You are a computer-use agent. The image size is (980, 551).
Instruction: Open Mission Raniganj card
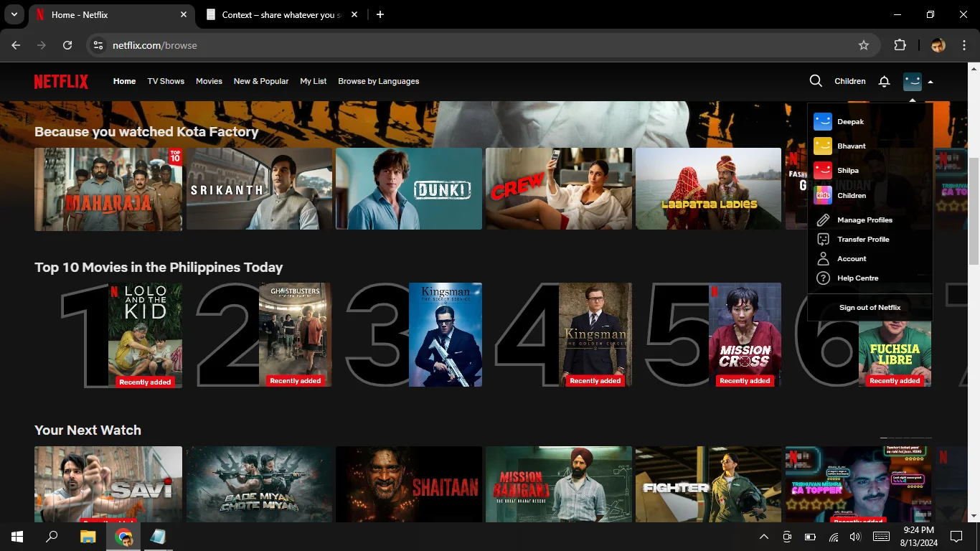[559, 484]
